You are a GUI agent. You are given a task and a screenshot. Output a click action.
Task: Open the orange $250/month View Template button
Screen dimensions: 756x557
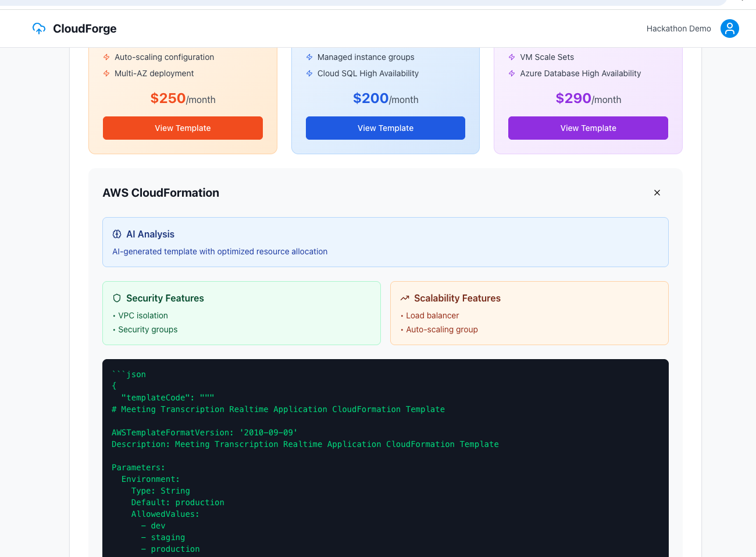(x=183, y=128)
